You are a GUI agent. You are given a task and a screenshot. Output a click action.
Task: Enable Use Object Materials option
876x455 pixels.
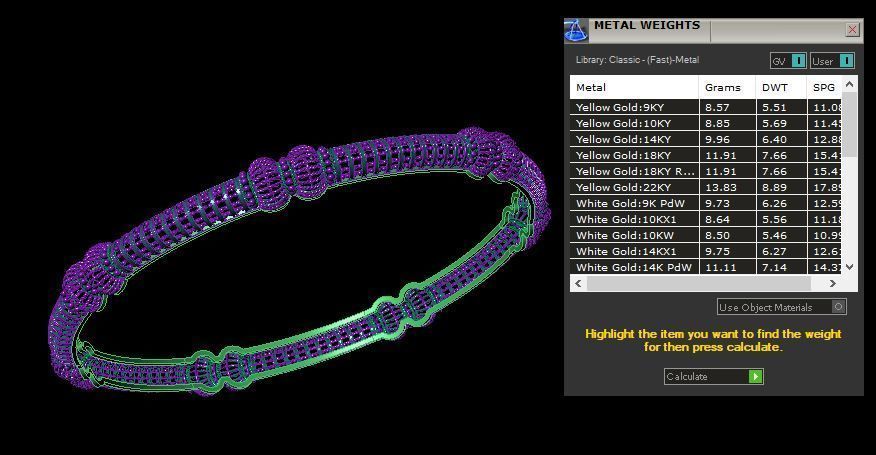pyautogui.click(x=782, y=307)
